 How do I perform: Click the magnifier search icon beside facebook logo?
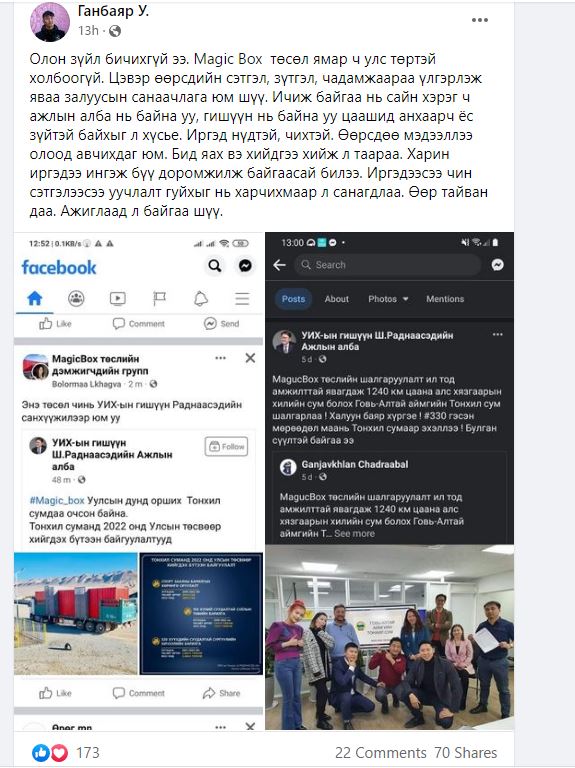click(215, 265)
